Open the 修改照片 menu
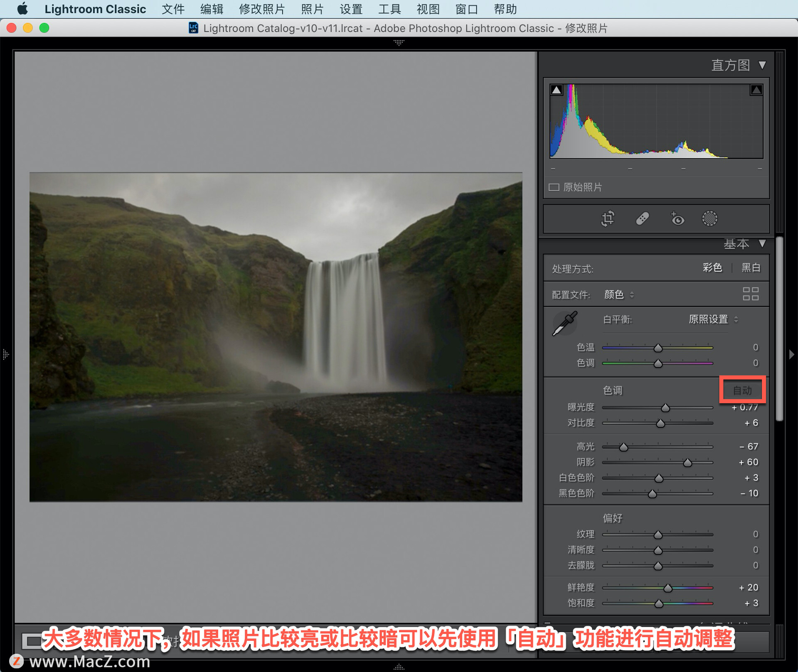 coord(262,9)
